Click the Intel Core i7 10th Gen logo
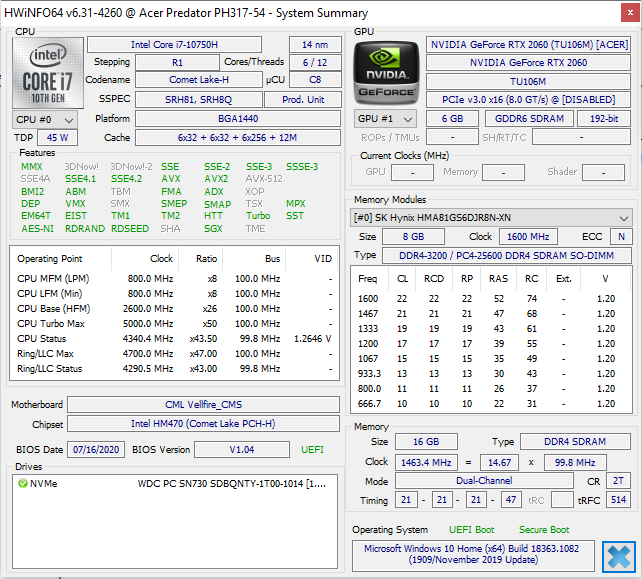Viewport: 642px width, 579px height. 48,73
